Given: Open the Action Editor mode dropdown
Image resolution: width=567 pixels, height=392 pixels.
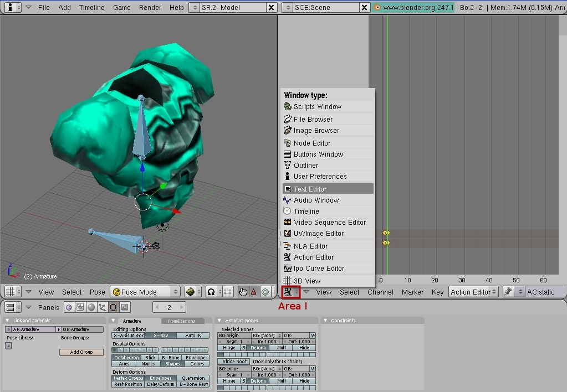Looking at the screenshot, I should (x=473, y=292).
